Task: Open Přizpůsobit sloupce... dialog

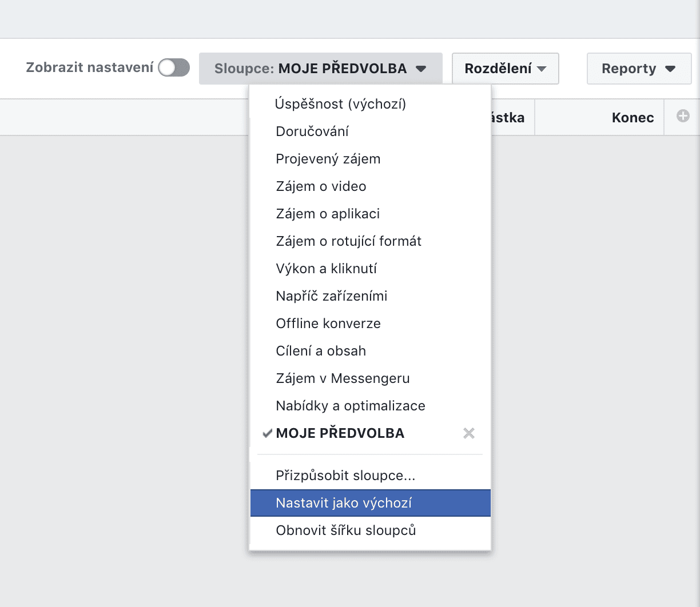Action: click(345, 476)
